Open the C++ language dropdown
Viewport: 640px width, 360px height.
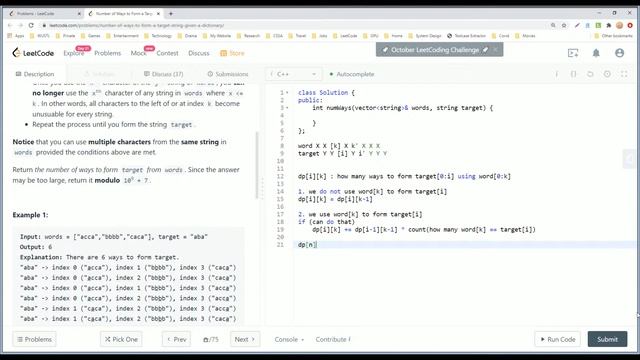tap(293, 74)
